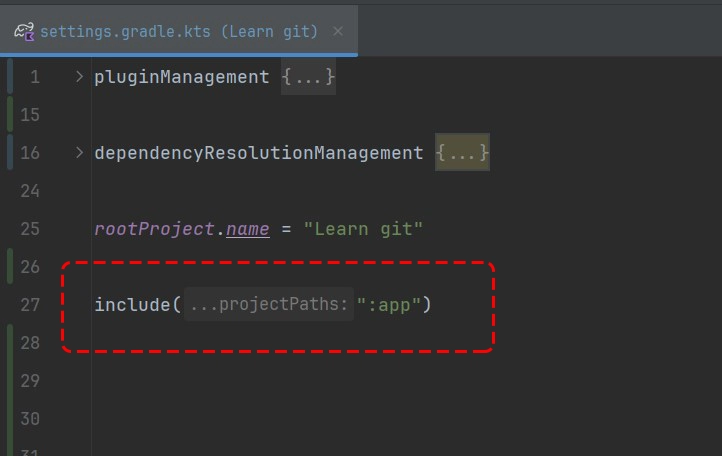722x456 pixels.
Task: Click the blue change marker beside line 16
Action: click(x=9, y=153)
